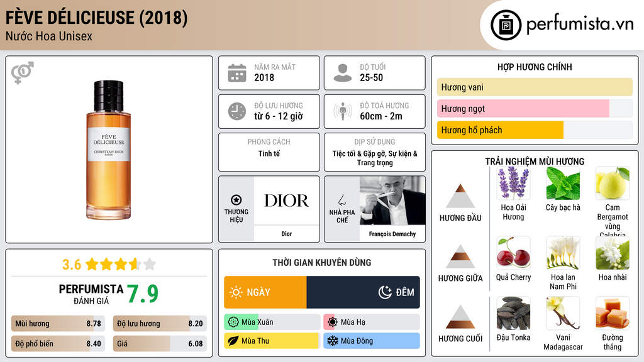Click the Nước Hoa Unisex subtitle
Viewport: 644px width, 362px height.
pyautogui.click(x=49, y=36)
